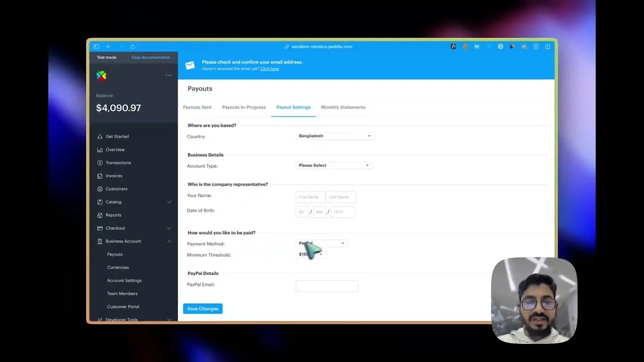Click the Last Name field
Image resolution: width=644 pixels, height=362 pixels.
click(341, 197)
